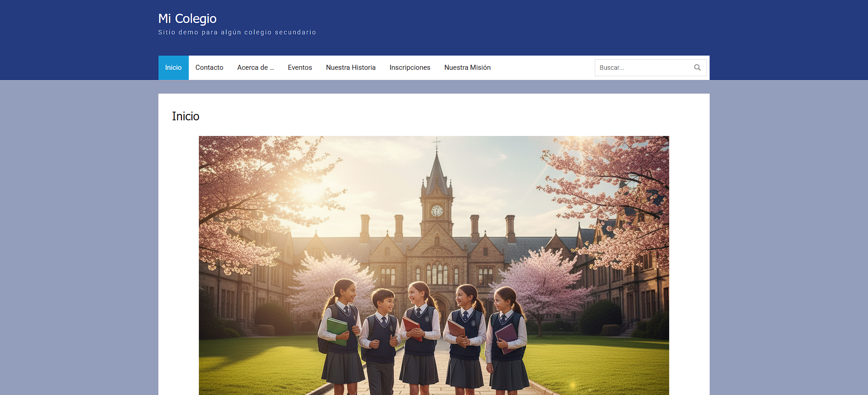Go to the Contacto page

click(x=209, y=68)
